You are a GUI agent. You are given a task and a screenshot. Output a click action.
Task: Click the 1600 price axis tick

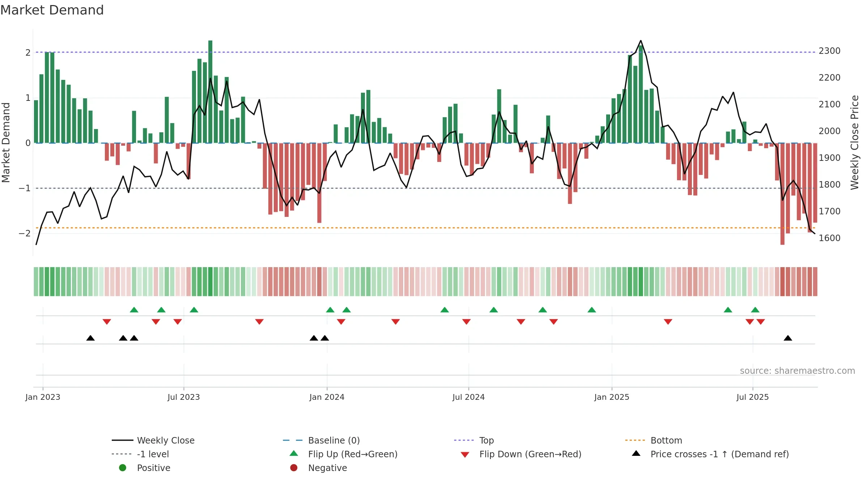pyautogui.click(x=830, y=238)
